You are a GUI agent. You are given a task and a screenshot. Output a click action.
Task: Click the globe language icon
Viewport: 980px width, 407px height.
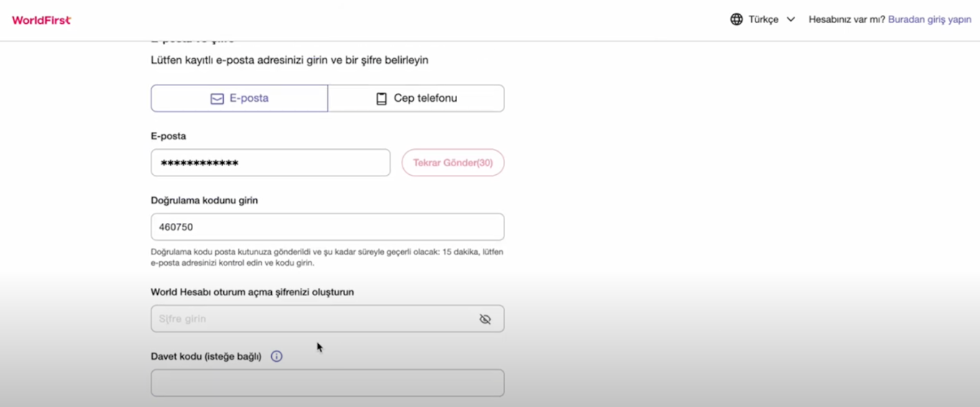pos(736,19)
